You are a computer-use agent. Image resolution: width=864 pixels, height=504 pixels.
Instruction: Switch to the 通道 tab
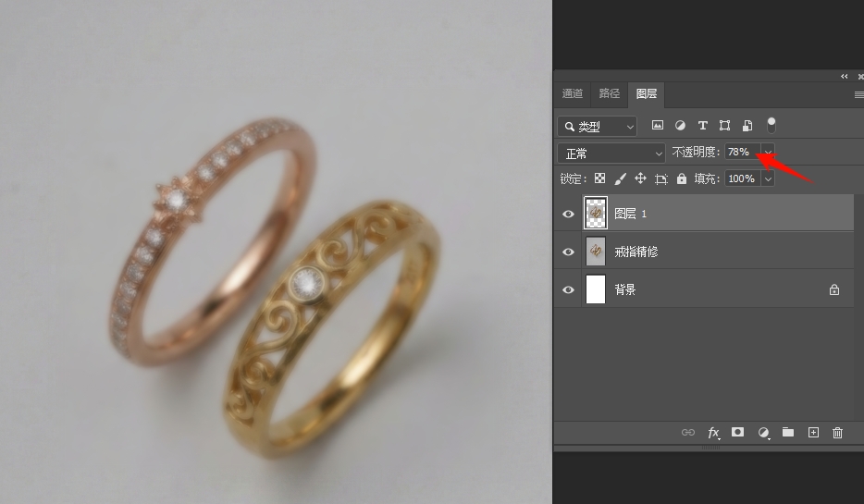(x=573, y=93)
